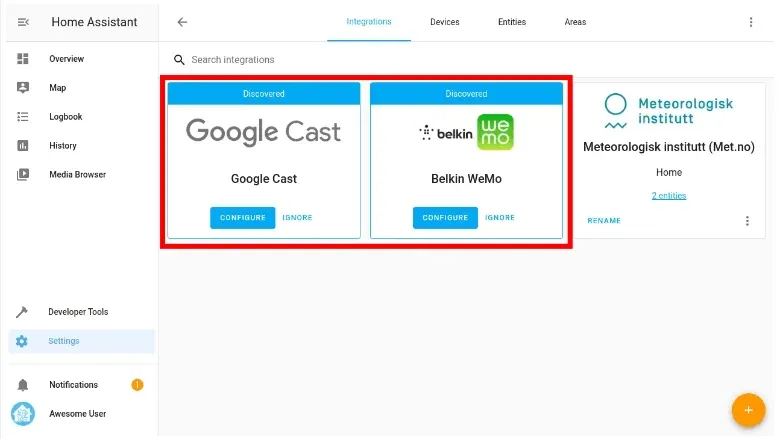This screenshot has height=439, width=779.
Task: Ignore the Google Cast integration
Action: pyautogui.click(x=297, y=218)
